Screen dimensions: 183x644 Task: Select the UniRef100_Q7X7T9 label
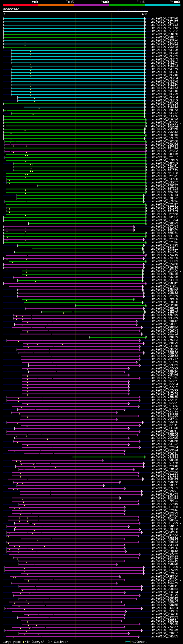(164, 255)
